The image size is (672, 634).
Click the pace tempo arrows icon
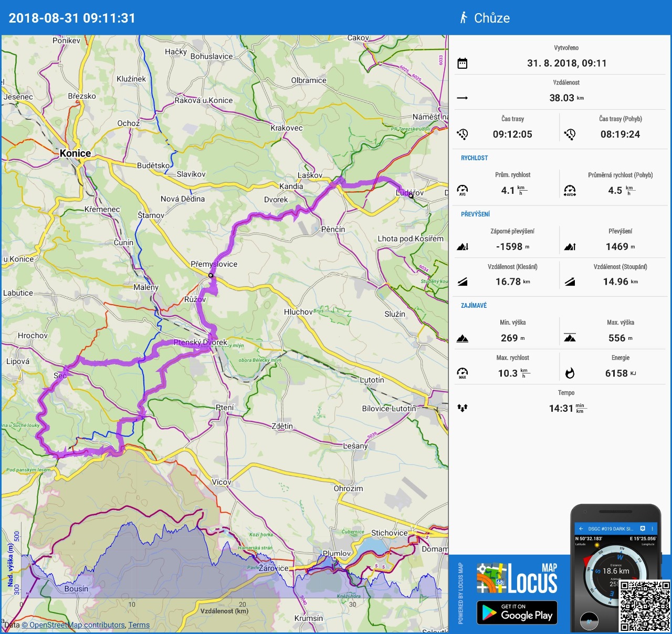[x=462, y=408]
